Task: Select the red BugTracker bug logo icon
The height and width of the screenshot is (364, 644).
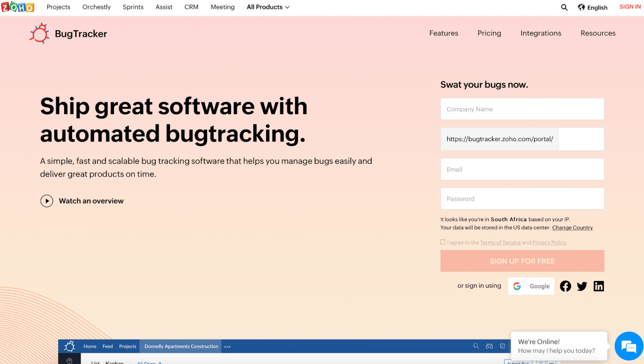Action: pyautogui.click(x=40, y=33)
